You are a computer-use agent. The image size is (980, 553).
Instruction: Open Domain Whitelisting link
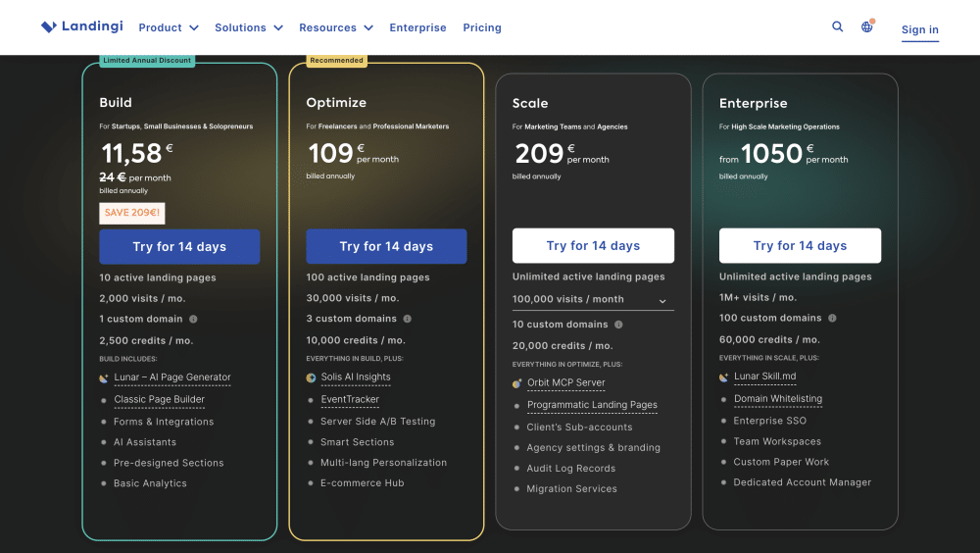pyautogui.click(x=778, y=398)
